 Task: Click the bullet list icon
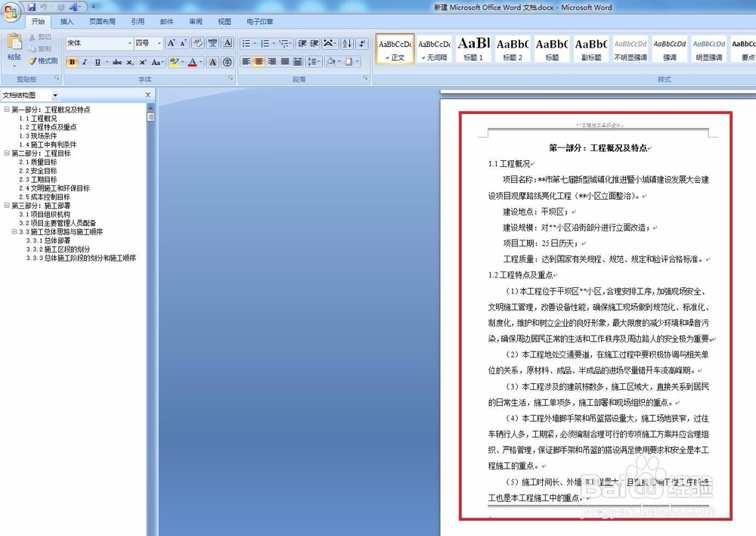click(246, 42)
